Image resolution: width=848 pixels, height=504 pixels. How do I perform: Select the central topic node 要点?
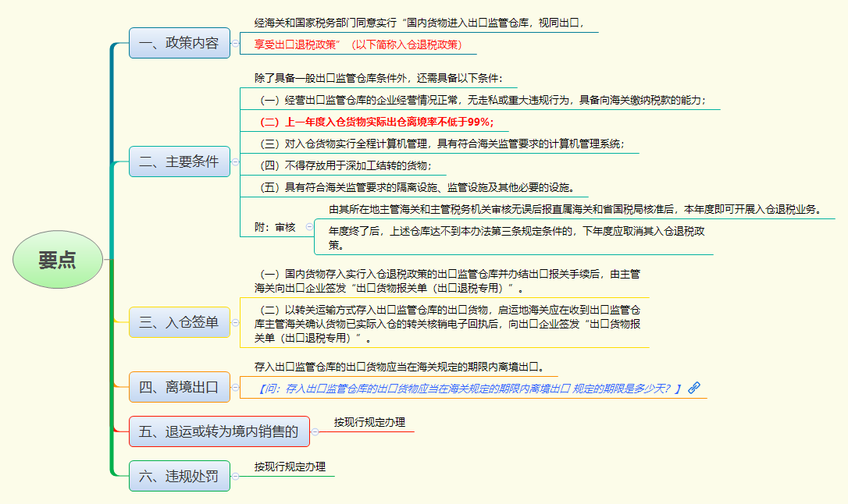click(58, 259)
